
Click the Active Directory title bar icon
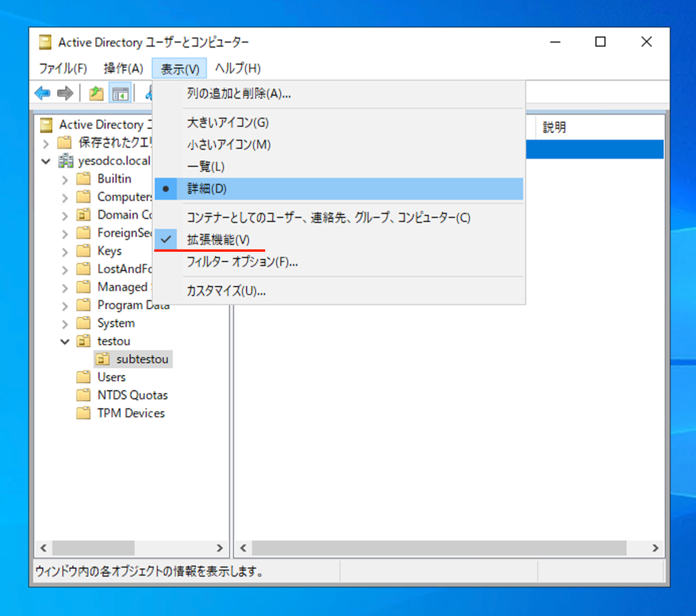[45, 42]
